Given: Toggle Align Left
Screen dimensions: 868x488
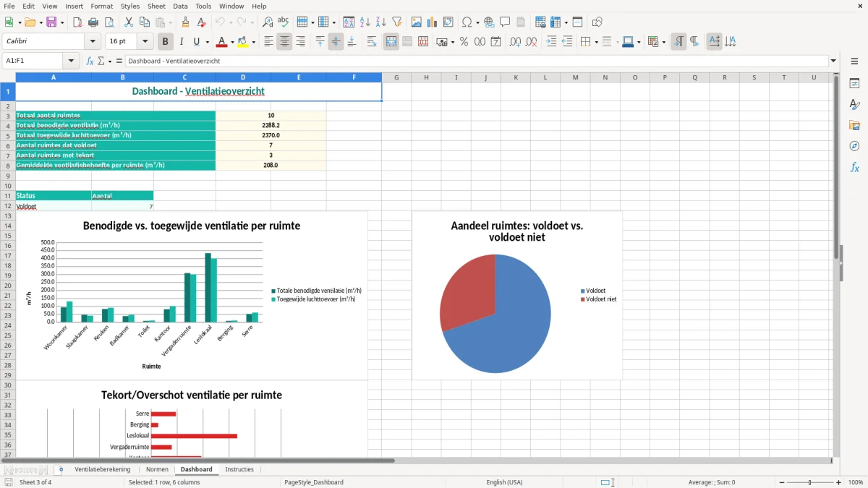Looking at the screenshot, I should pos(268,42).
